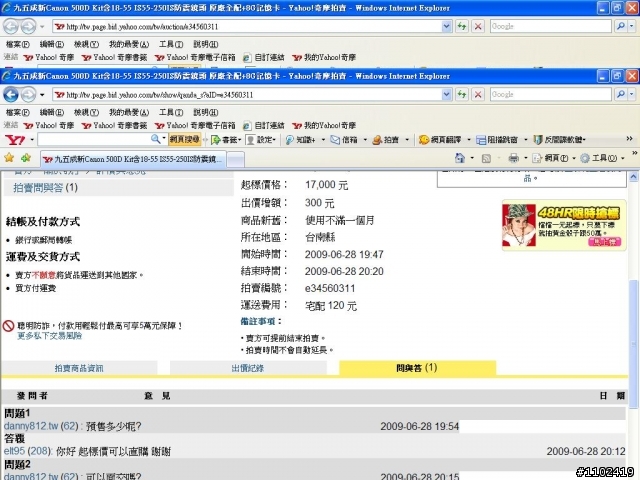Expand the dropdown arrow next to 拍賣
The height and width of the screenshot is (480, 640).
[407, 140]
